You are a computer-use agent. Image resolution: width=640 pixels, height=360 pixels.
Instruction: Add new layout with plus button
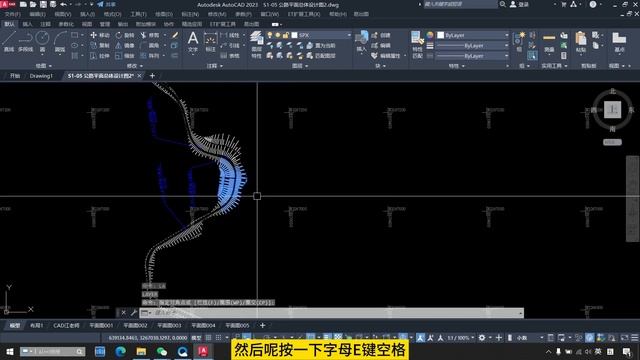pyautogui.click(x=262, y=325)
